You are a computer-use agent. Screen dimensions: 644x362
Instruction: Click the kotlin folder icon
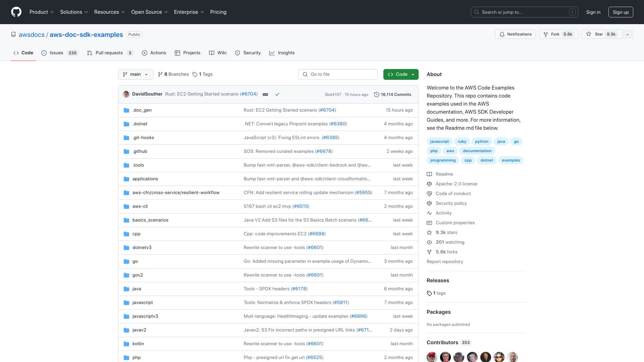126,344
